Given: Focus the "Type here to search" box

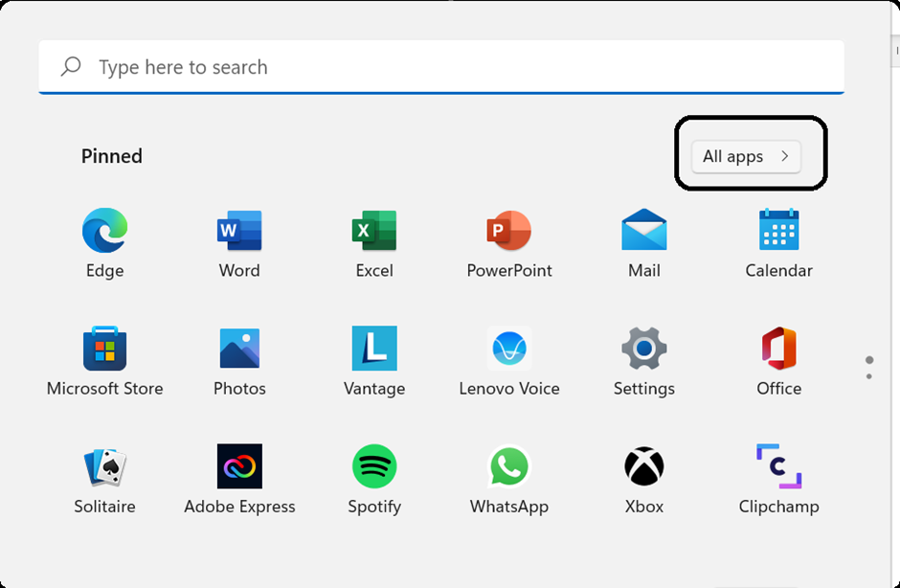Looking at the screenshot, I should (x=441, y=67).
